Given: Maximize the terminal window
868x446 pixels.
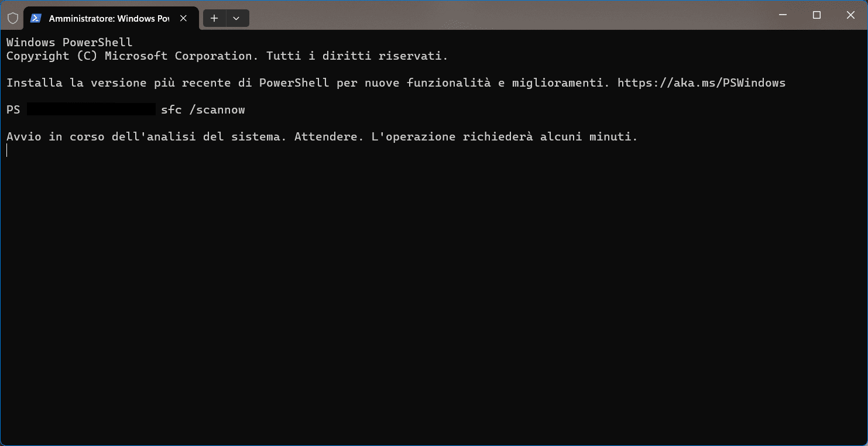Looking at the screenshot, I should point(816,15).
